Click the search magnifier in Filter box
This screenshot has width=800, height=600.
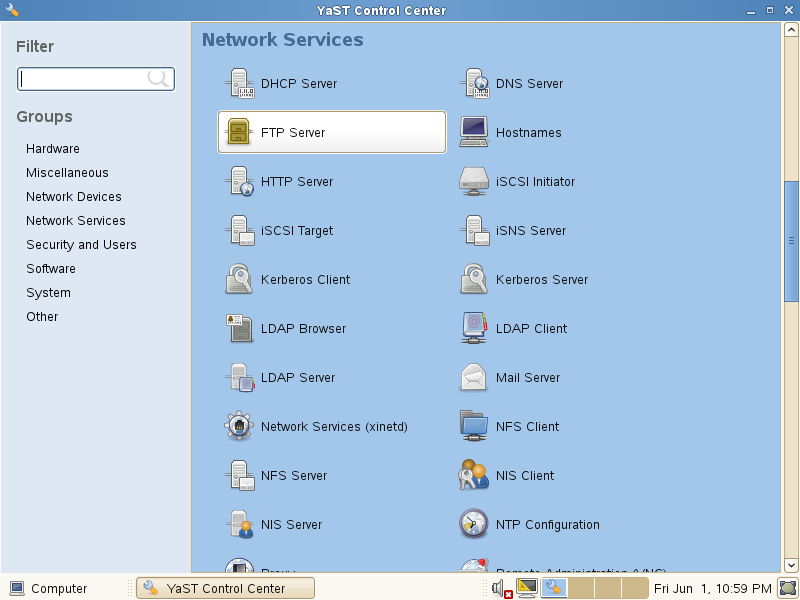(x=158, y=79)
